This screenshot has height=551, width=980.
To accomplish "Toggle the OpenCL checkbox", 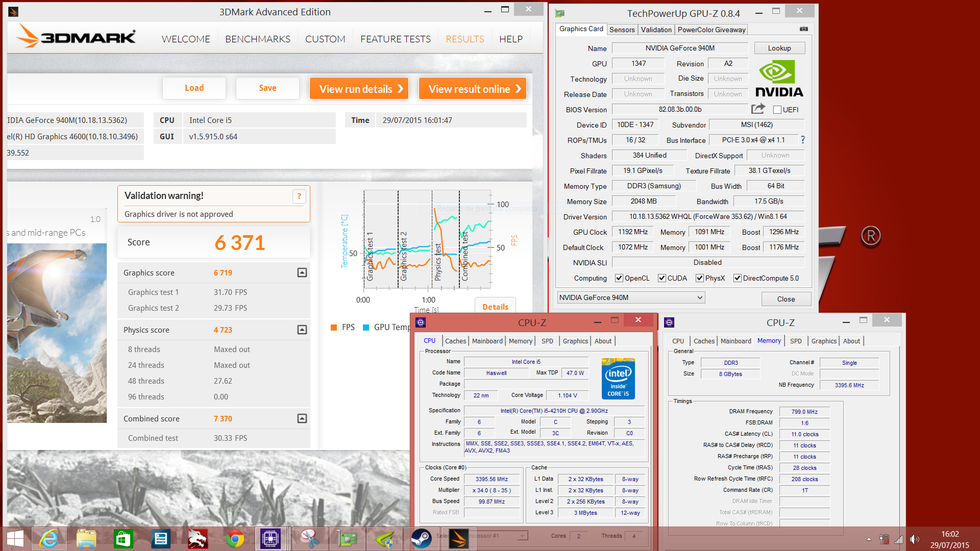I will point(619,278).
